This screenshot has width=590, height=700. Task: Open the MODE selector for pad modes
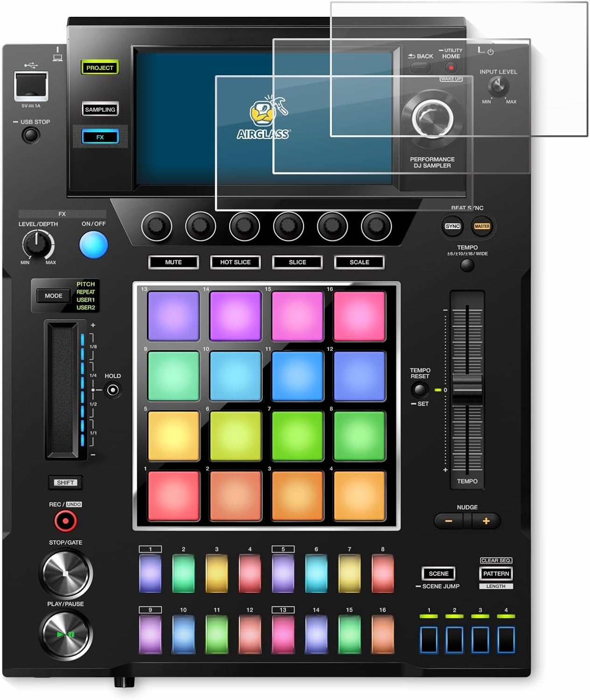(x=53, y=295)
